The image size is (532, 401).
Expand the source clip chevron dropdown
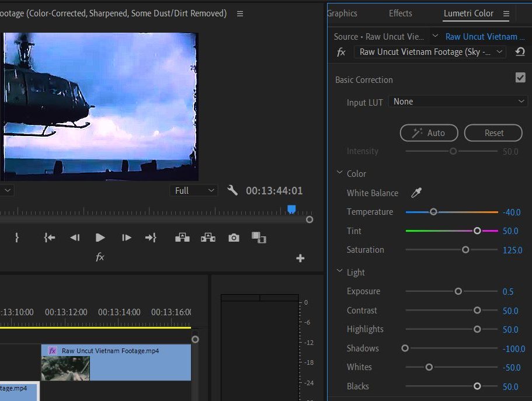[x=435, y=36]
